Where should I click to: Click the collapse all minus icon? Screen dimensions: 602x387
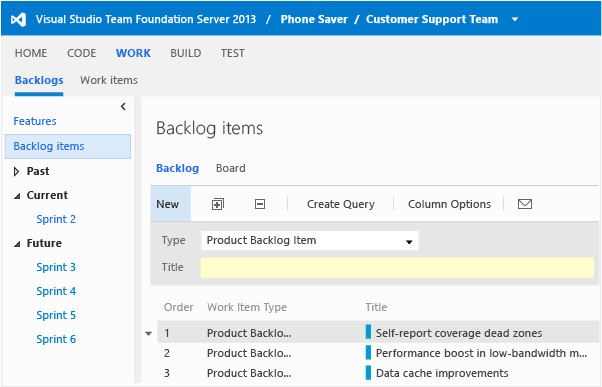click(260, 204)
